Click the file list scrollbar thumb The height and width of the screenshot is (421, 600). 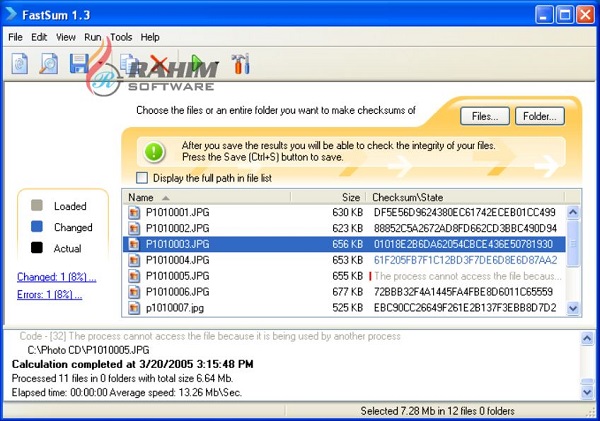coord(573,243)
